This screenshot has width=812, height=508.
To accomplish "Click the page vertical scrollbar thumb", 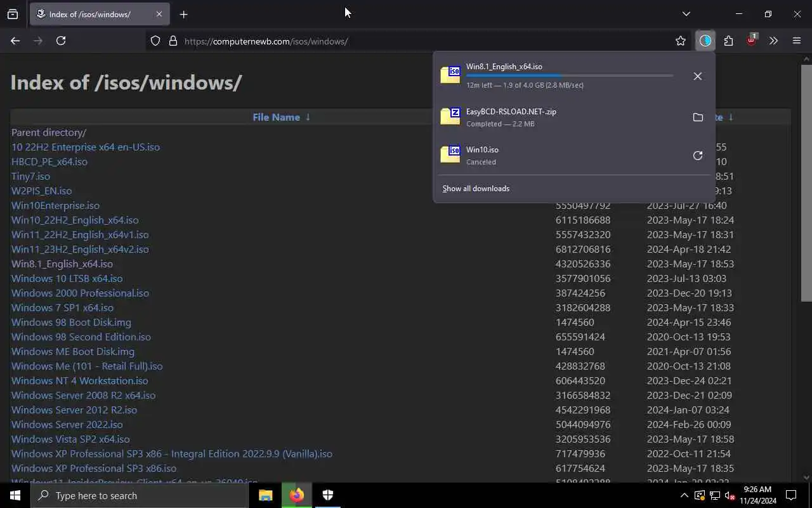I will (806, 183).
